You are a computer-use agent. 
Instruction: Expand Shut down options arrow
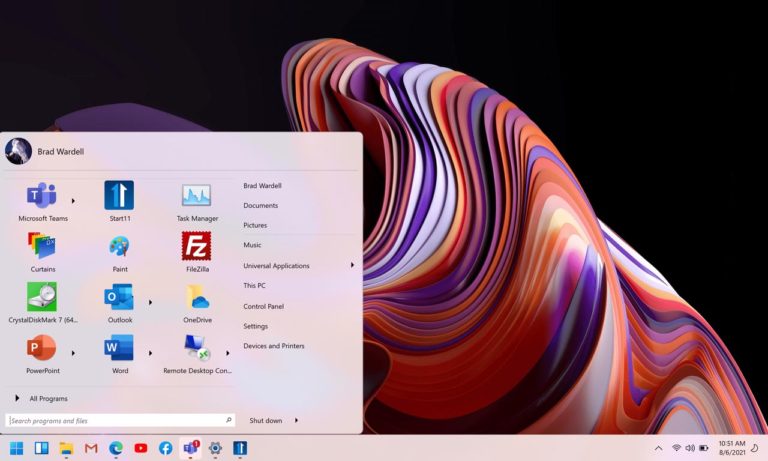pos(296,420)
